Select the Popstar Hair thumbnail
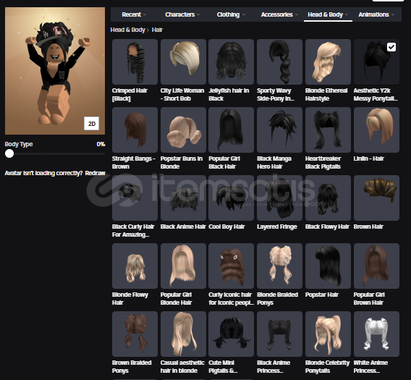The image size is (411, 380). click(x=328, y=266)
